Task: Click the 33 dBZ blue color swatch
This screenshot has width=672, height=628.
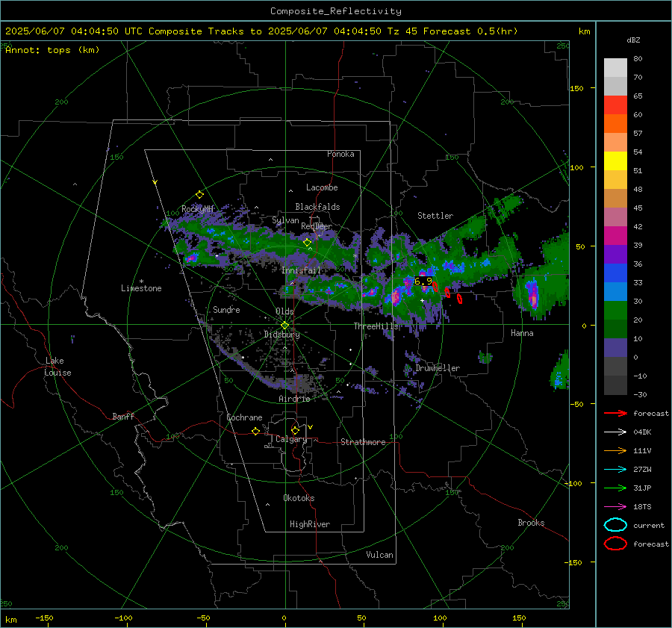Action: pyautogui.click(x=615, y=273)
